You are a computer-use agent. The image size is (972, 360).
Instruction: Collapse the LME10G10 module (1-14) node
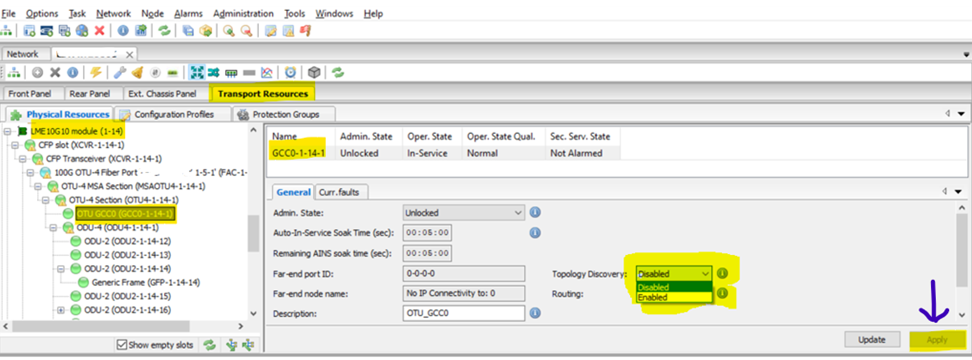tap(7, 131)
